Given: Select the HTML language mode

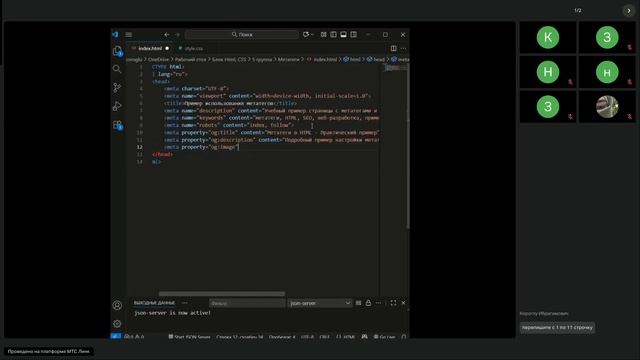Looking at the screenshot, I should pyautogui.click(x=346, y=337).
